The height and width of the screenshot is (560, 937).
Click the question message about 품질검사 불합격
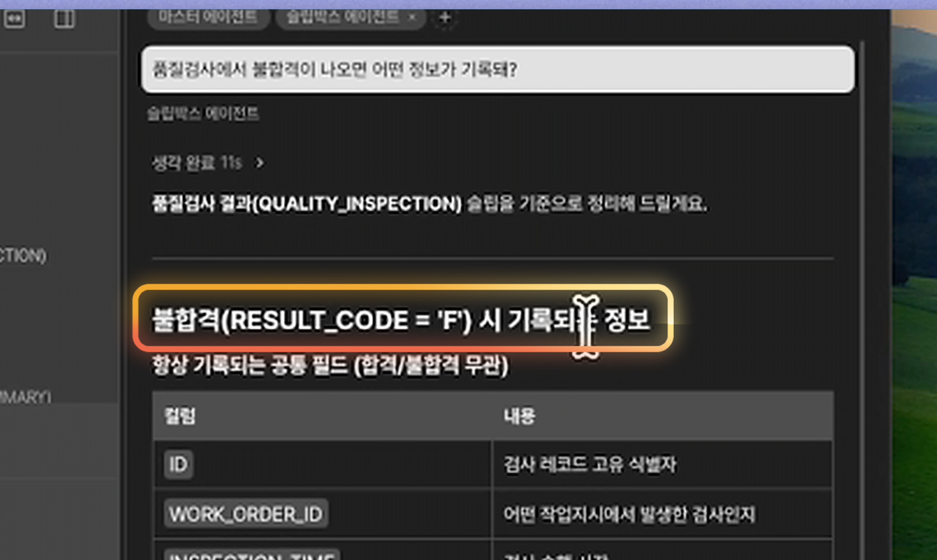click(498, 70)
